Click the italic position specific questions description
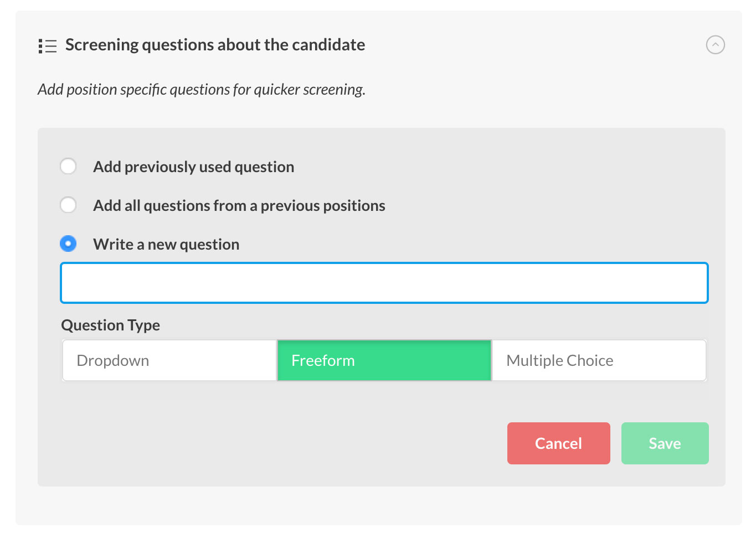The image size is (756, 538). (x=202, y=90)
